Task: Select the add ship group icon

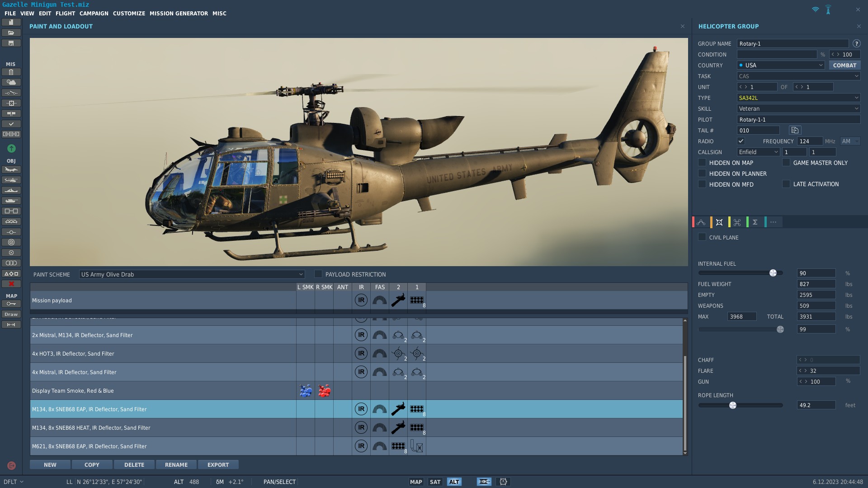Action: (x=11, y=190)
